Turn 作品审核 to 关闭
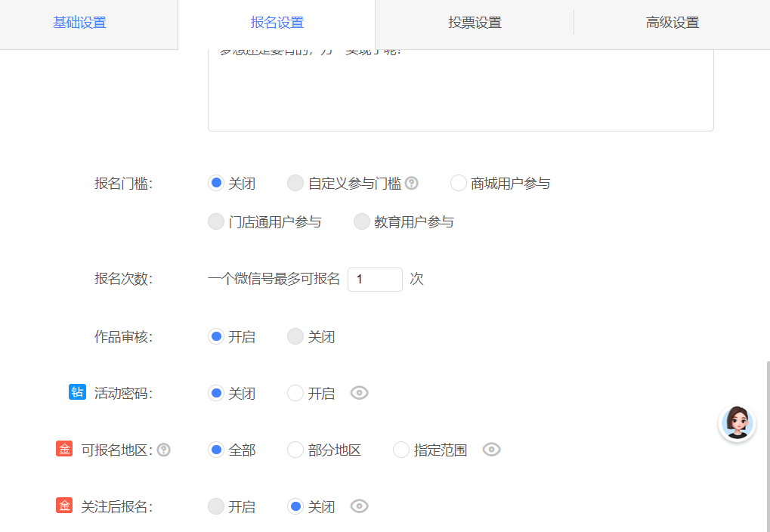Viewport: 770px width, 532px height. (x=311, y=337)
